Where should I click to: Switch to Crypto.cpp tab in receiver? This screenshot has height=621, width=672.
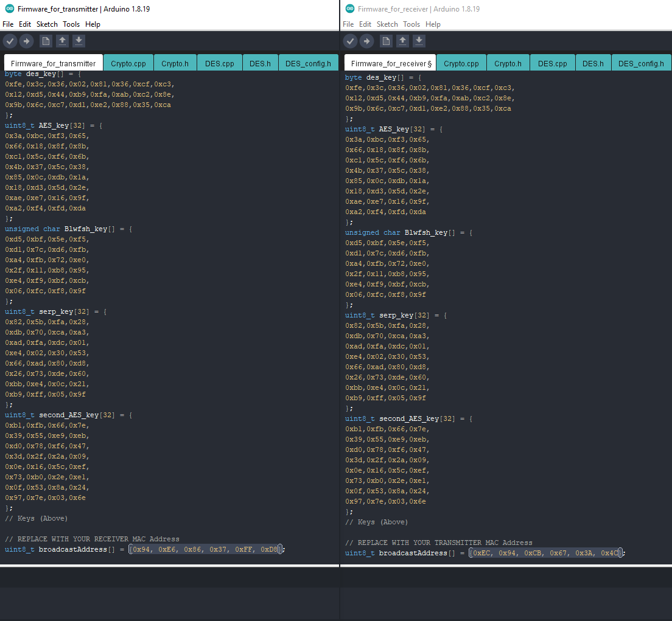tap(461, 63)
